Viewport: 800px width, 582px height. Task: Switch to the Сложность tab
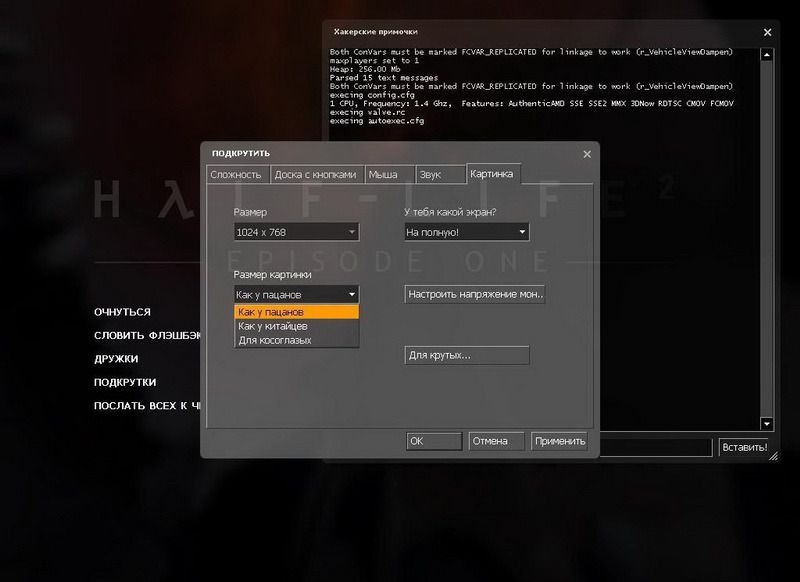238,174
